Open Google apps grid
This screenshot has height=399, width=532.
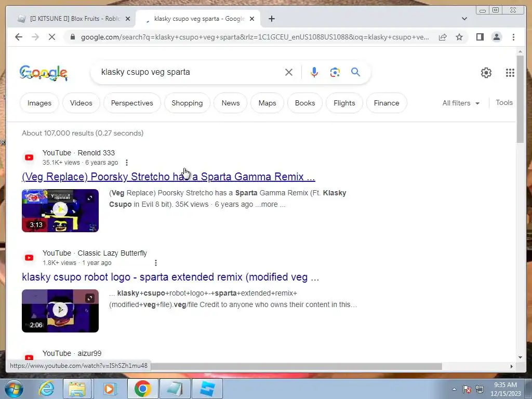coord(510,73)
